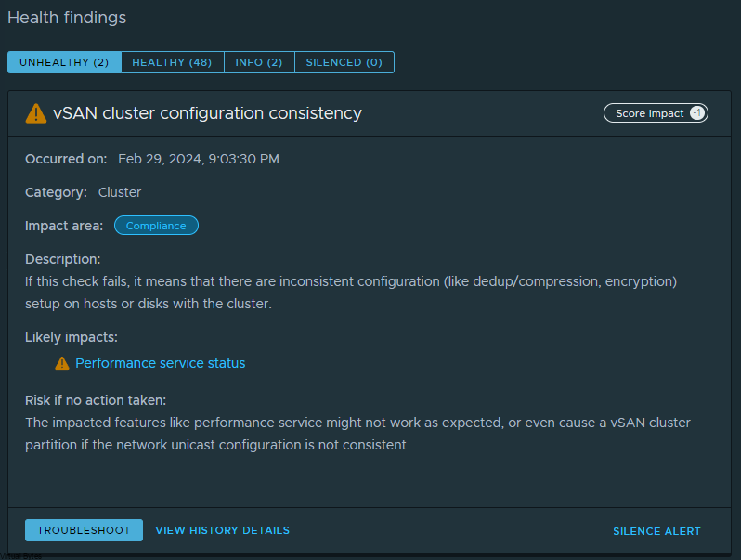The image size is (741, 560).
Task: Open the Performance service status link
Action: tap(161, 363)
